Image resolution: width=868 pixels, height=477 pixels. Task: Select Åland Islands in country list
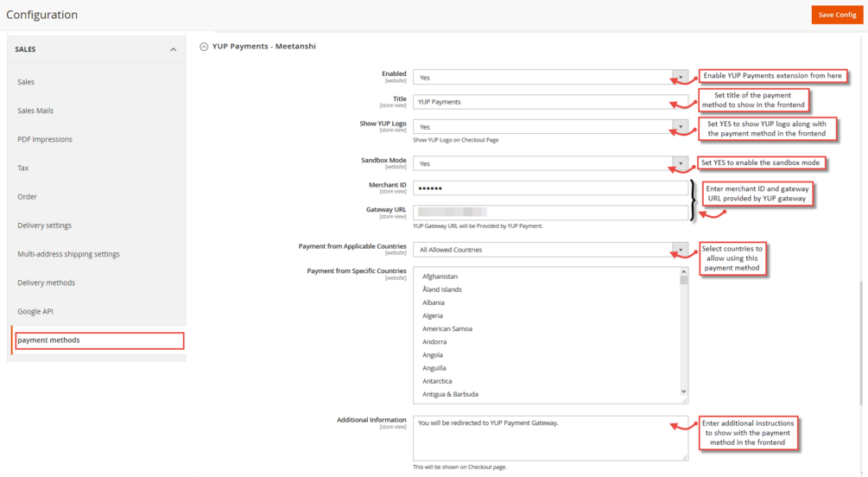(x=441, y=289)
